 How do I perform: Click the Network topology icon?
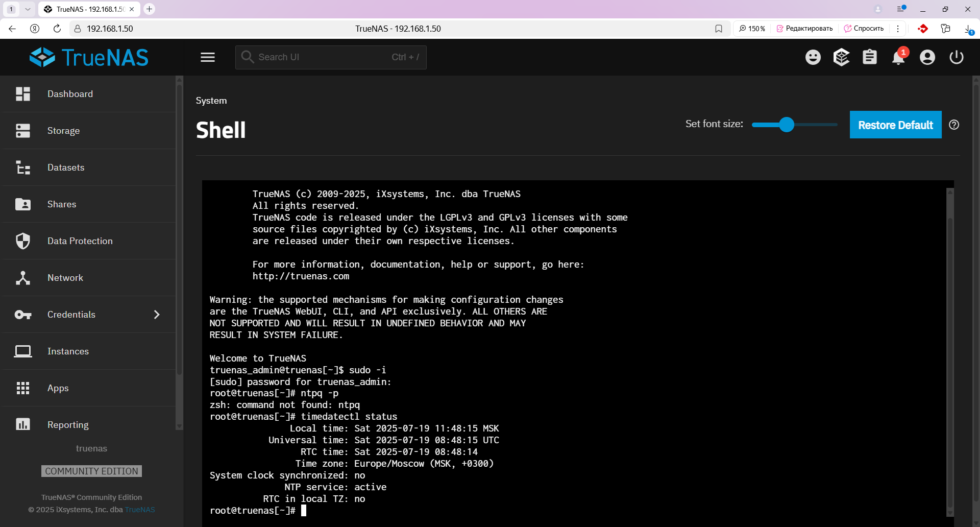click(23, 278)
